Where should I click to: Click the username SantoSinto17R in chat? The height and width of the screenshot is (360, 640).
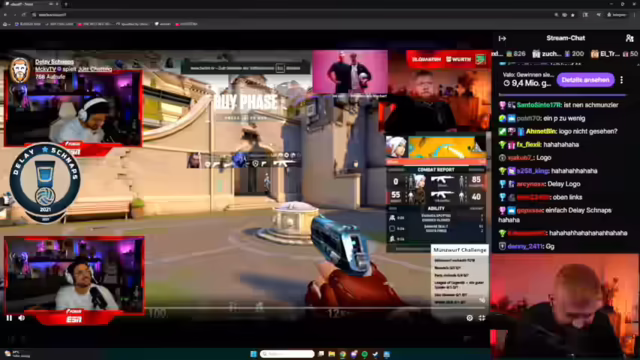539,105
